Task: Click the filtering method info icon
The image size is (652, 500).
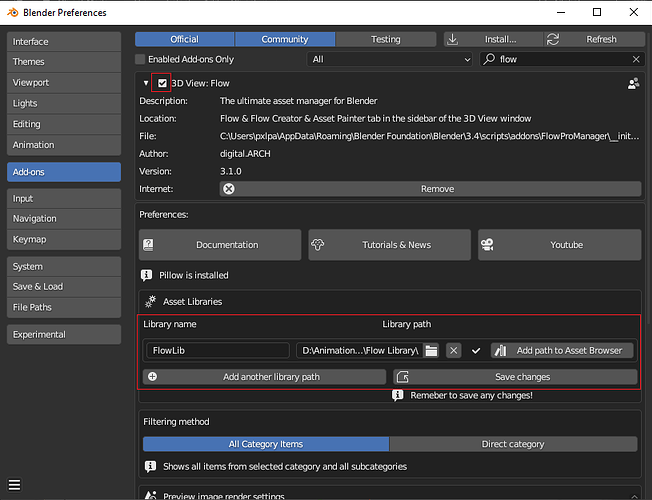Action: point(150,466)
